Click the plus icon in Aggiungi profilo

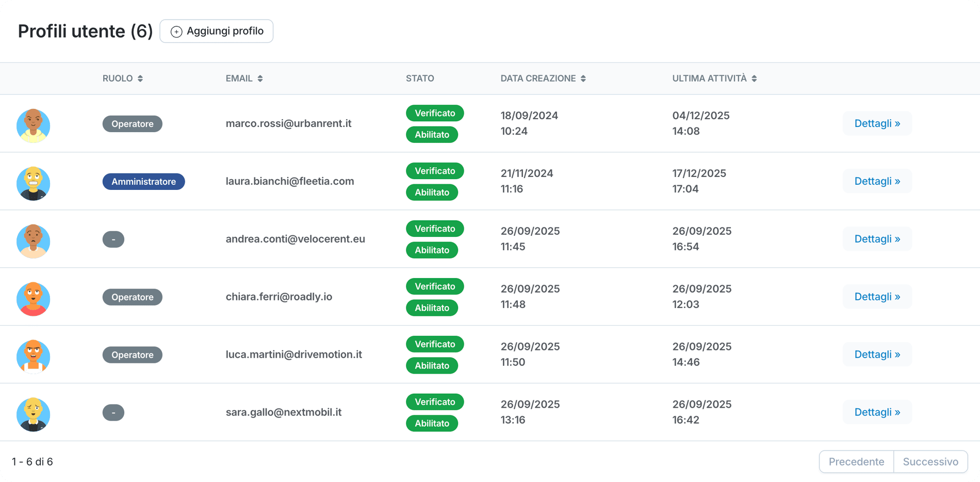click(176, 31)
